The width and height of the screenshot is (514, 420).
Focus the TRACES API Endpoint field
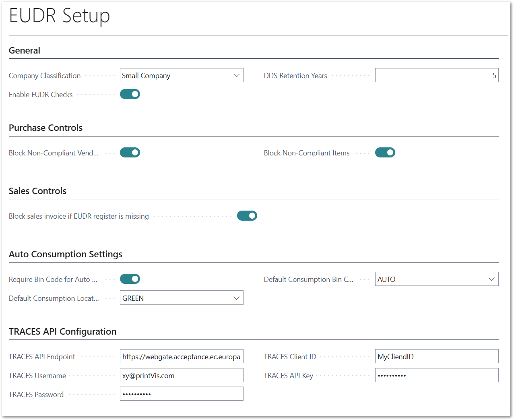182,356
